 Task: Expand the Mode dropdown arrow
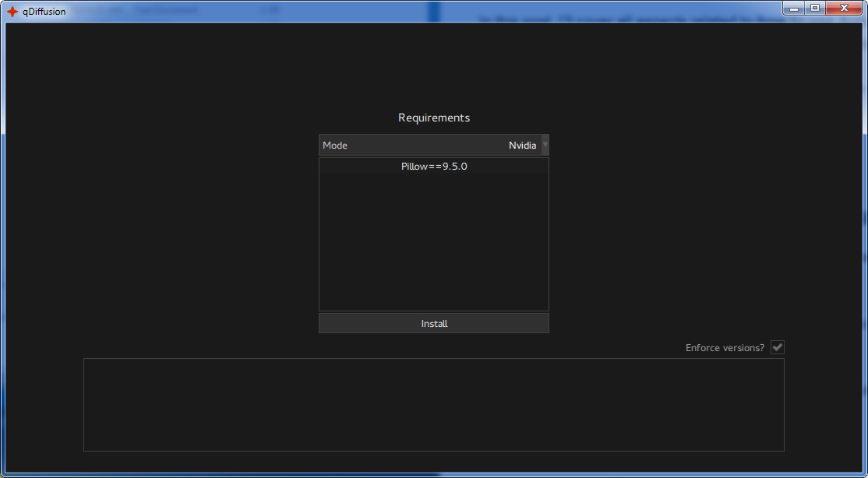(545, 145)
